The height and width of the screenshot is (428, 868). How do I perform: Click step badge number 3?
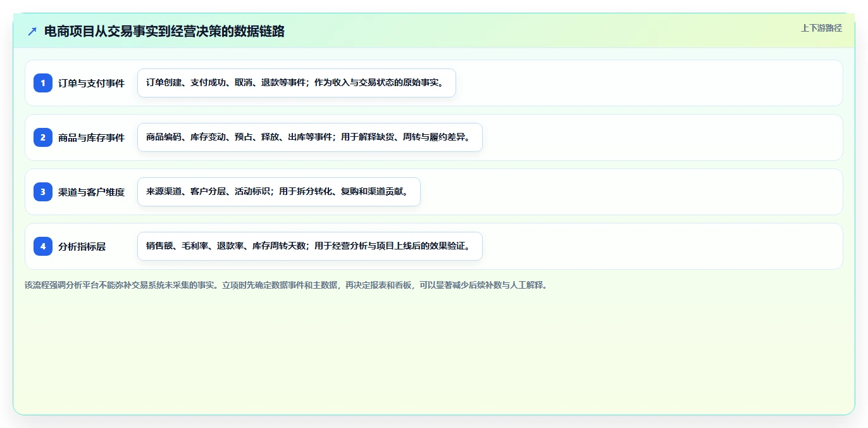pyautogui.click(x=43, y=192)
